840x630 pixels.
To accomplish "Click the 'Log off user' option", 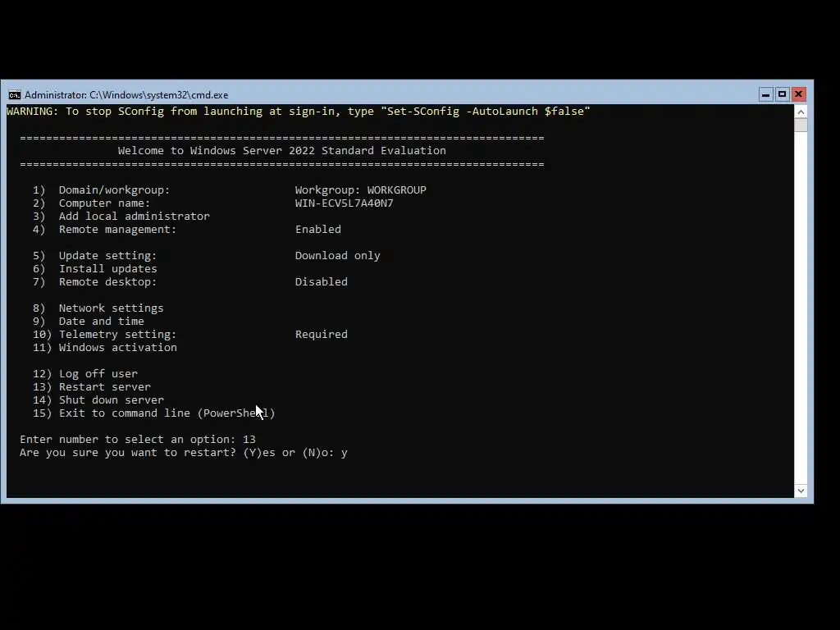I will click(x=85, y=374).
